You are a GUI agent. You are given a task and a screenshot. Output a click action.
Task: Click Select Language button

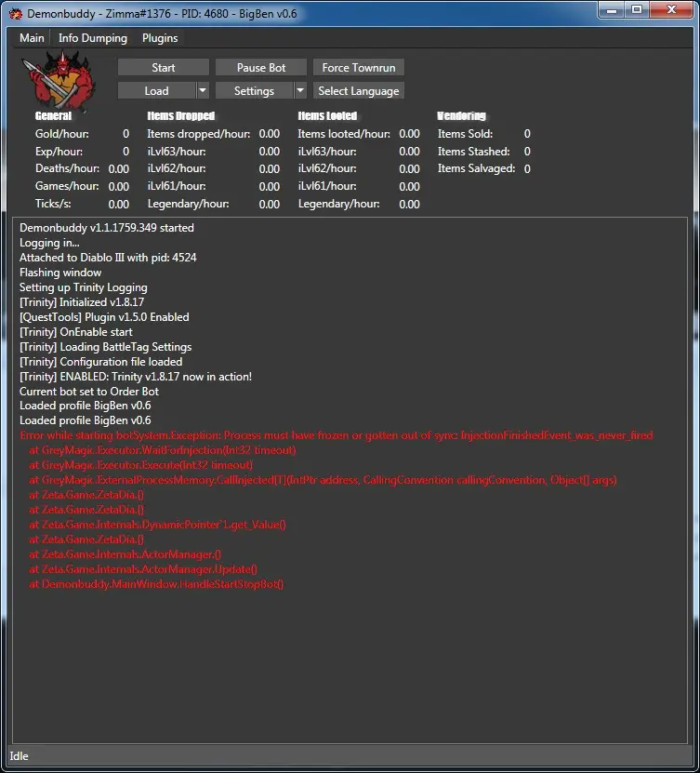pos(359,91)
